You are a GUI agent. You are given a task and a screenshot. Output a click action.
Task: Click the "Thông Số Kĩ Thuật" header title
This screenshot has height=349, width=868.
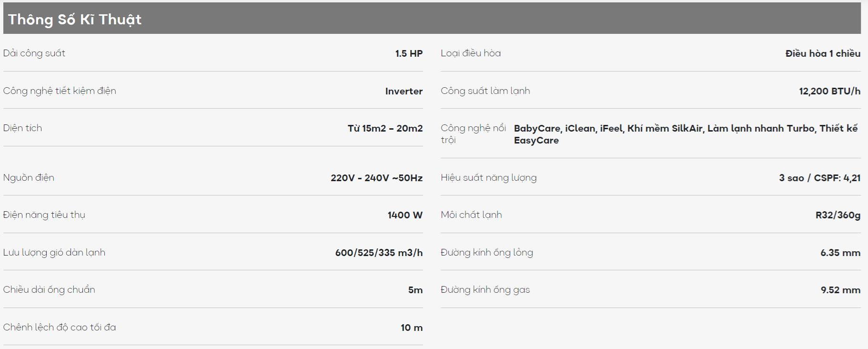[x=75, y=20]
